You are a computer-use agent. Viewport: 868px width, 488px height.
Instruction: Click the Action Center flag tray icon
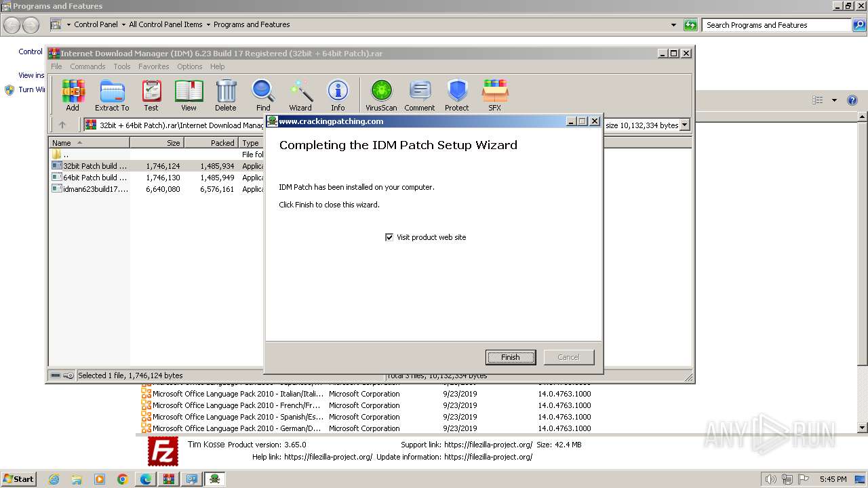tap(804, 479)
